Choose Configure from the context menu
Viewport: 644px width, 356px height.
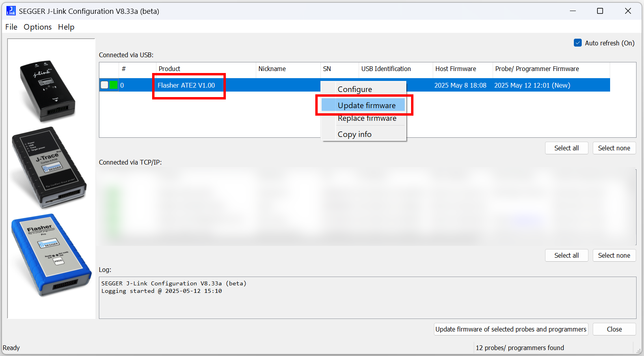pos(363,89)
